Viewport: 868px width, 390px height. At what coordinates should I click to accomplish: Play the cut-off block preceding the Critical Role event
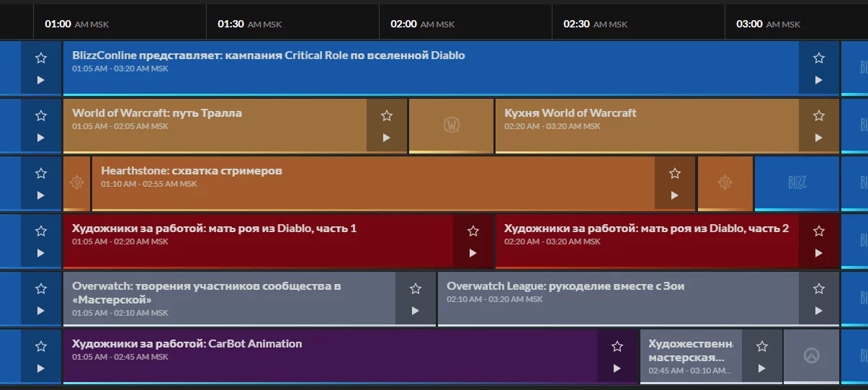41,80
